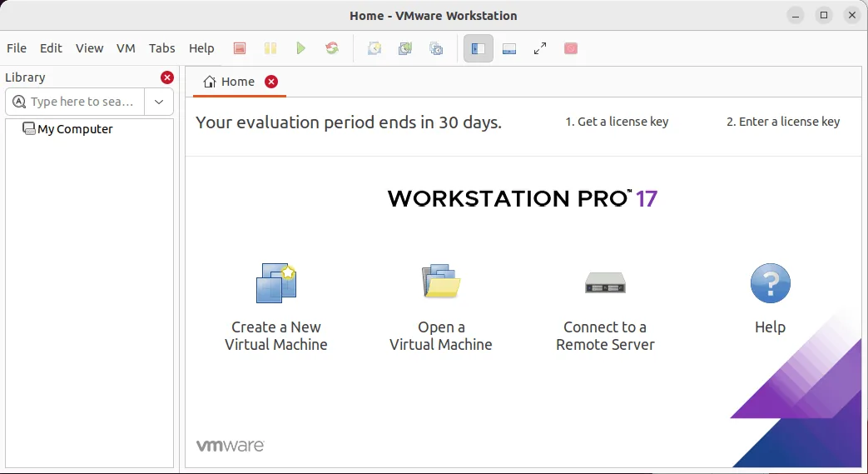The width and height of the screenshot is (868, 474).
Task: Click the Help label under the question icon
Action: tap(770, 327)
